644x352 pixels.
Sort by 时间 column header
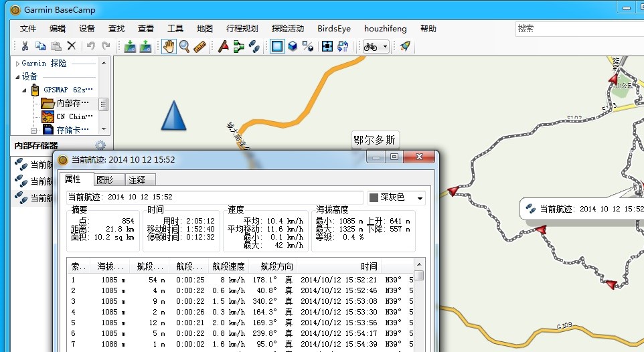point(339,266)
